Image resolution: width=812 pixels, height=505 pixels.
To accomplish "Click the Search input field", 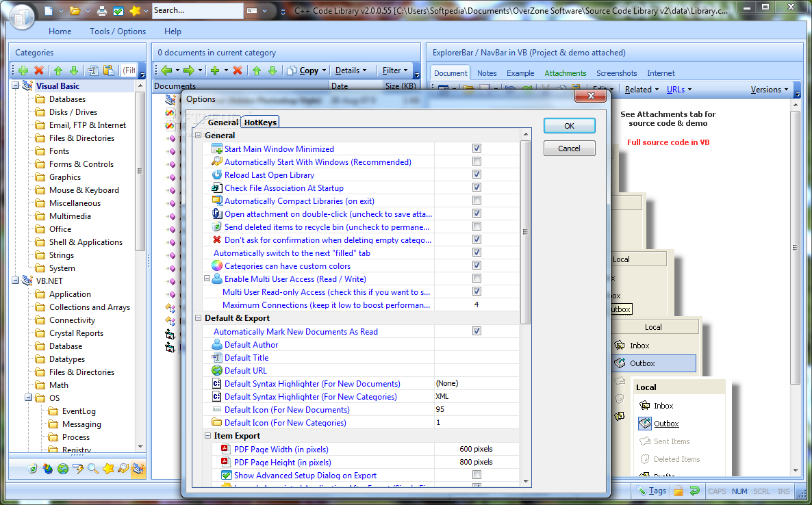I will (197, 10).
